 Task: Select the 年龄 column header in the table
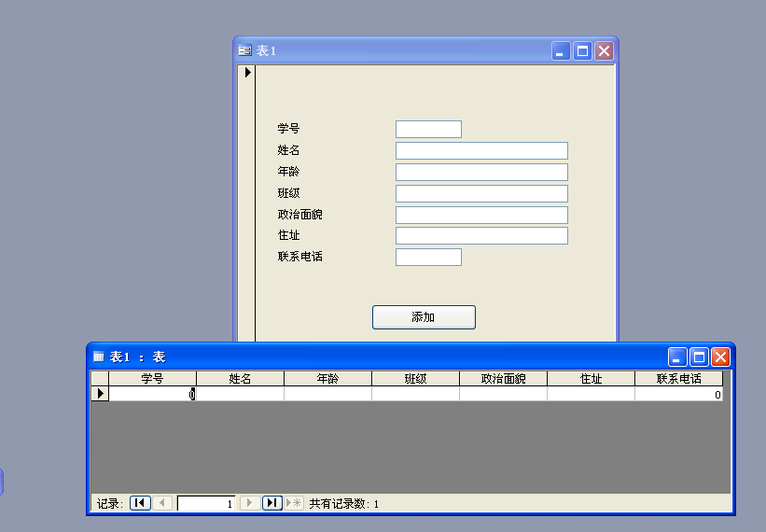[327, 378]
